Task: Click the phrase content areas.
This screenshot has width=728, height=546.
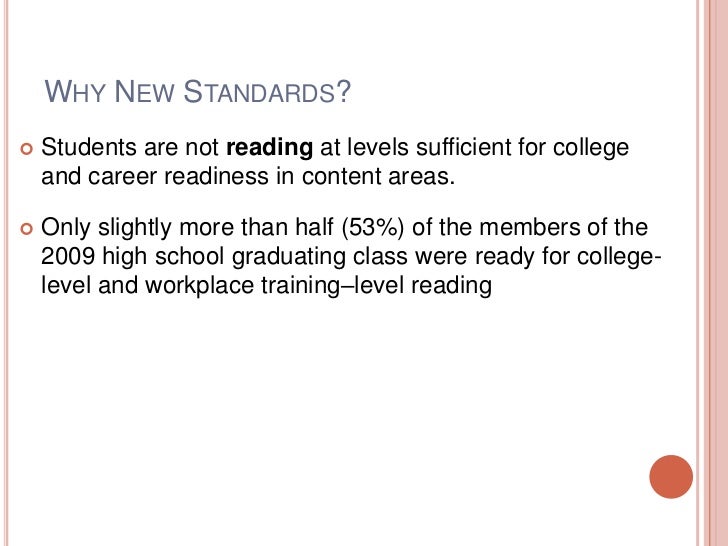Action: pyautogui.click(x=378, y=176)
